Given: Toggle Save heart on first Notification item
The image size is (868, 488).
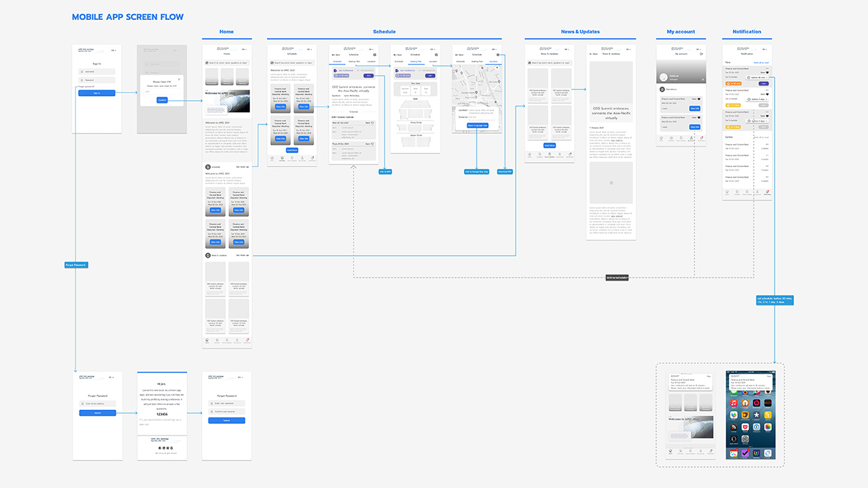Looking at the screenshot, I should click(767, 72).
